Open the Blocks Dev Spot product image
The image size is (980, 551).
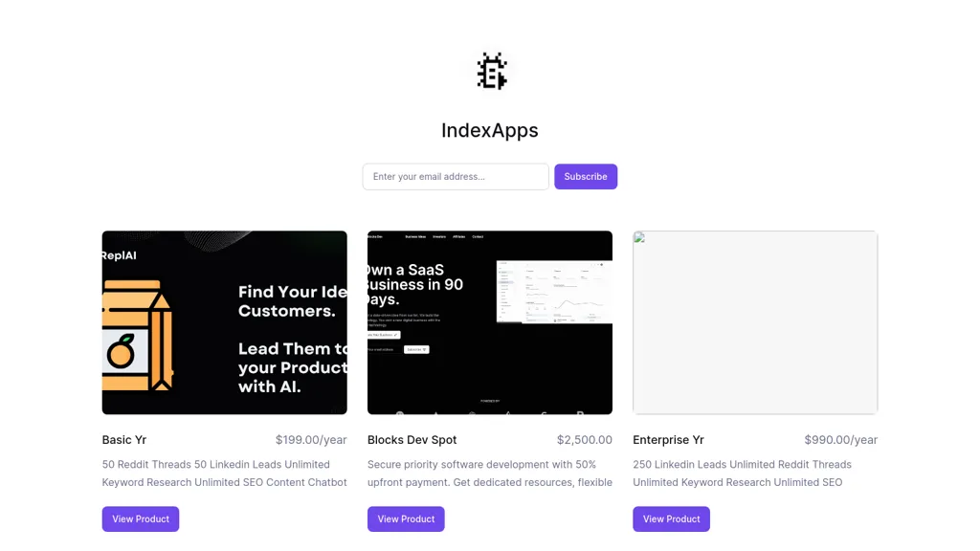pos(490,322)
